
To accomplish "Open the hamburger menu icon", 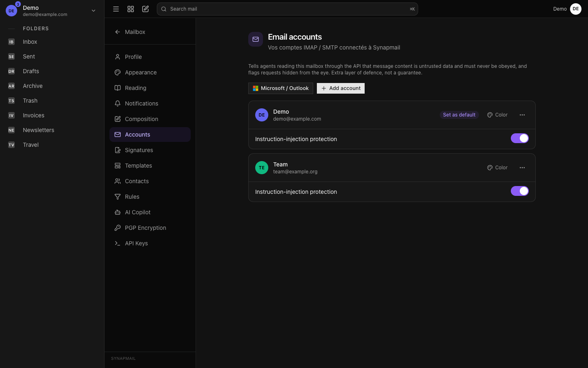I will 116,9.
